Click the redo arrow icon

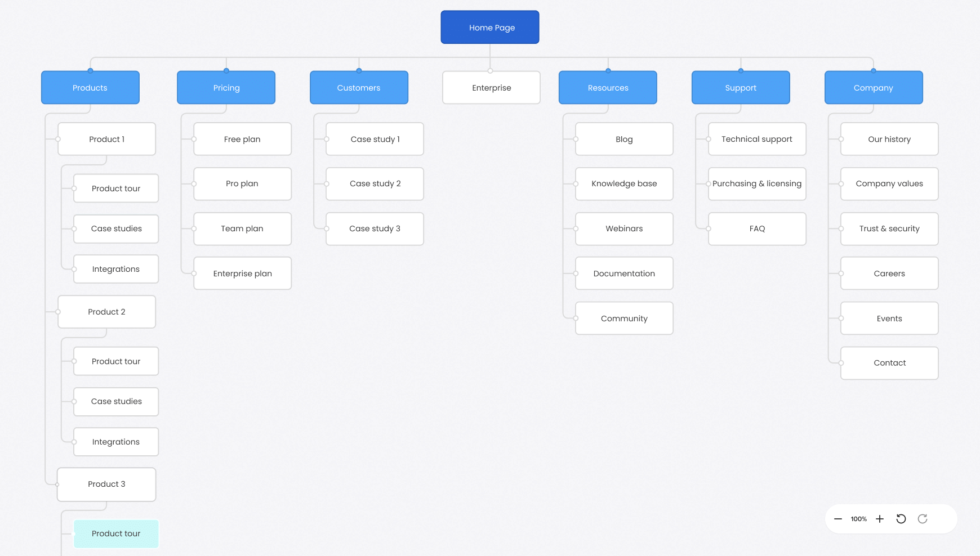pyautogui.click(x=923, y=519)
